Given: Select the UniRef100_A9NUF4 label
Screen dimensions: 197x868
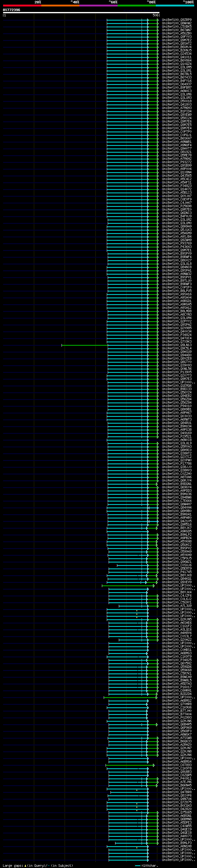Looking at the screenshot, I should point(177,145).
